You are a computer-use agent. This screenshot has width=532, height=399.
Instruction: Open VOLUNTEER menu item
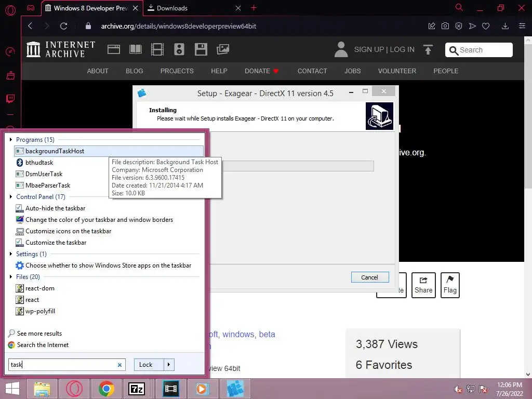(x=397, y=71)
